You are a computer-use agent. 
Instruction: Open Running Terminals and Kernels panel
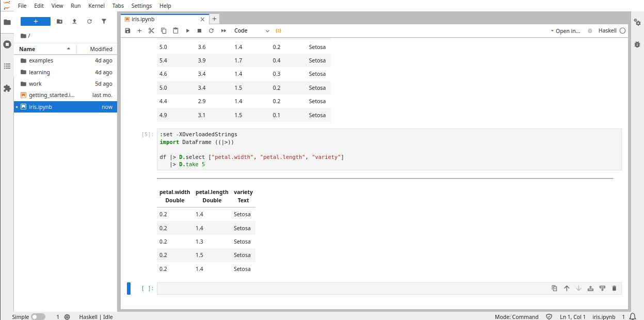coord(7,44)
